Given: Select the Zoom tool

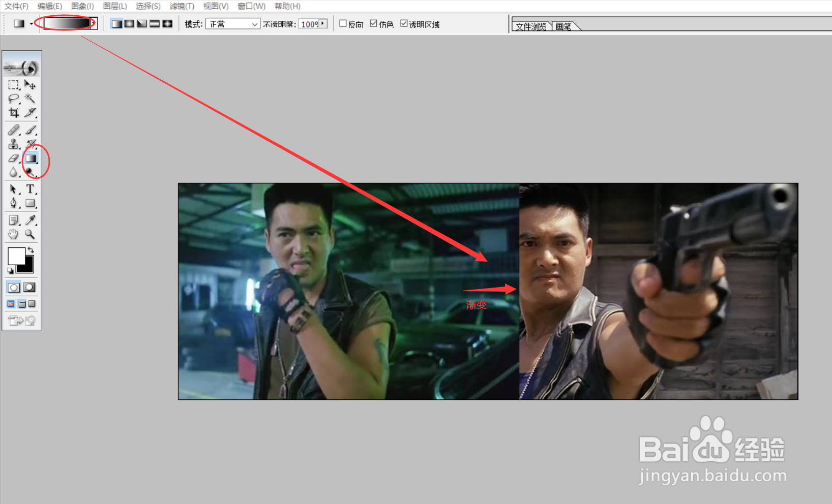Looking at the screenshot, I should coord(30,234).
